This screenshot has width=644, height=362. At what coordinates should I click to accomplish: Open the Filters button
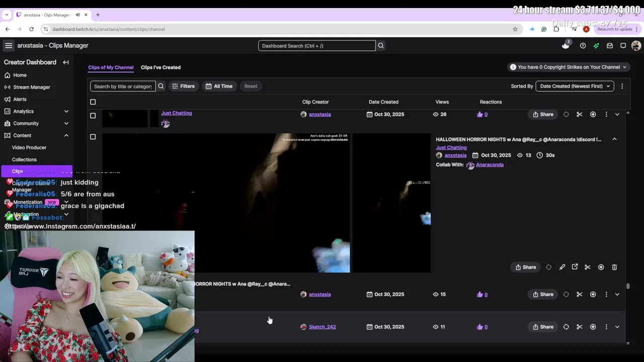[183, 86]
